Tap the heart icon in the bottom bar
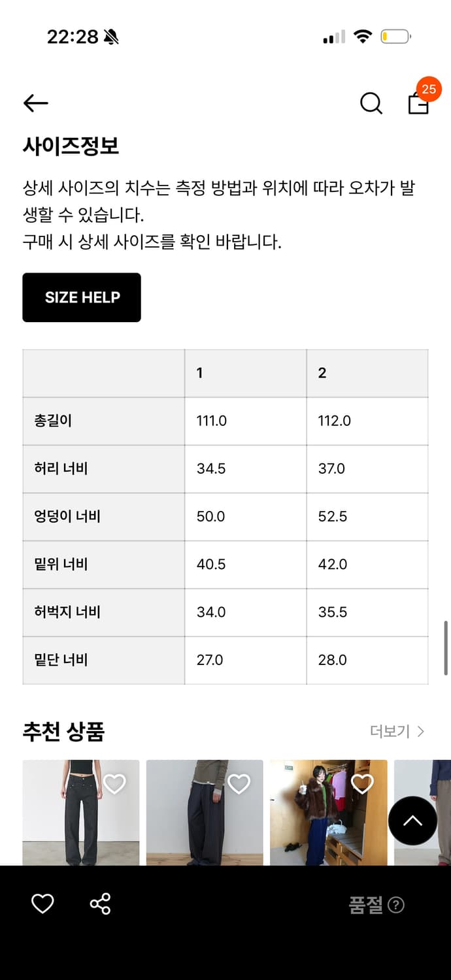This screenshot has height=980, width=451. click(42, 904)
